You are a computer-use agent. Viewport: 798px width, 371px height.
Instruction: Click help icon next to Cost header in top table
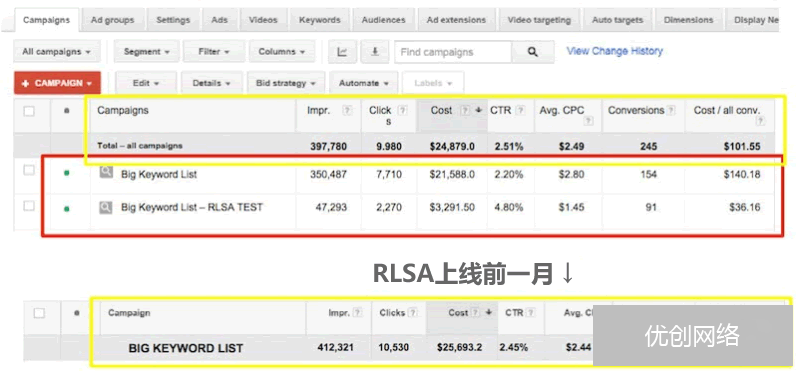point(465,110)
